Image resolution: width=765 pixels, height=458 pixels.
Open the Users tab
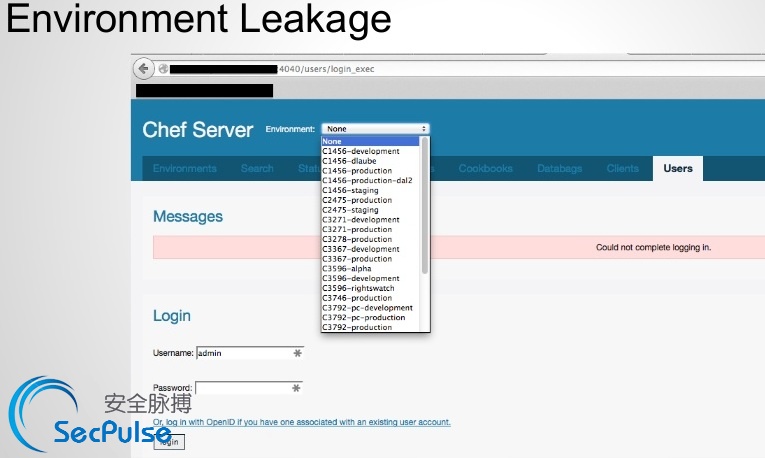click(x=678, y=168)
